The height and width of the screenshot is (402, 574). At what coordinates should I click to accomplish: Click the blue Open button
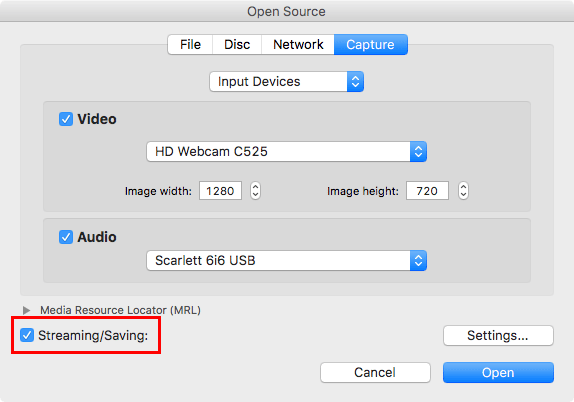(498, 372)
